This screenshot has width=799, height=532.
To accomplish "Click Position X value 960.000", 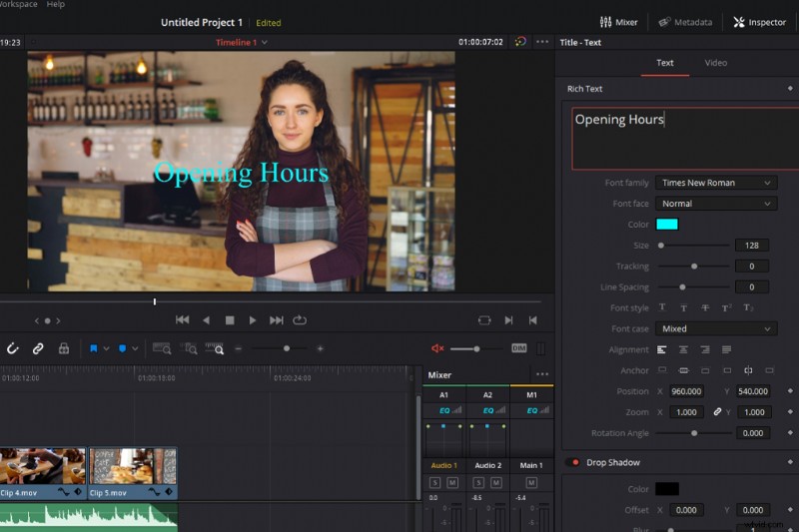I will [x=686, y=391].
